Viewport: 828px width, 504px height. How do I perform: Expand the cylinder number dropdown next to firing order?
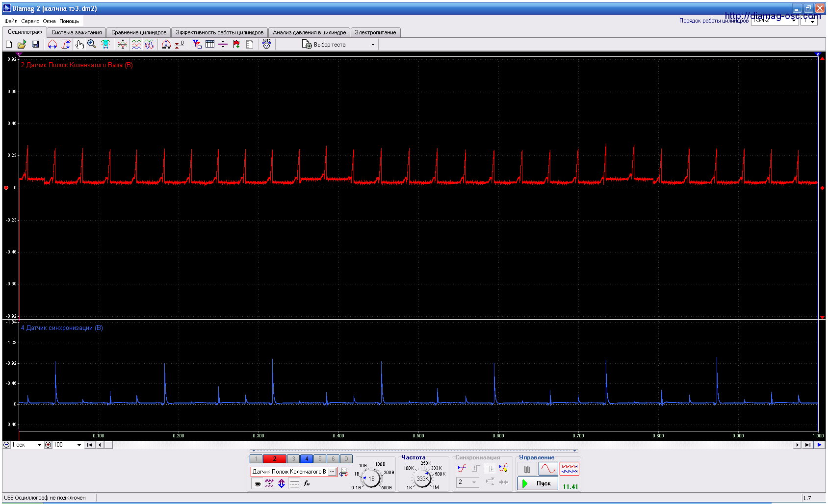813,21
